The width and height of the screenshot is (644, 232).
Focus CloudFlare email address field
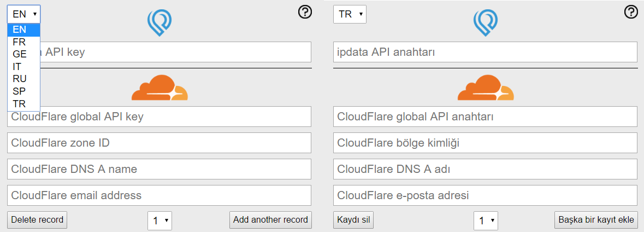(x=159, y=195)
